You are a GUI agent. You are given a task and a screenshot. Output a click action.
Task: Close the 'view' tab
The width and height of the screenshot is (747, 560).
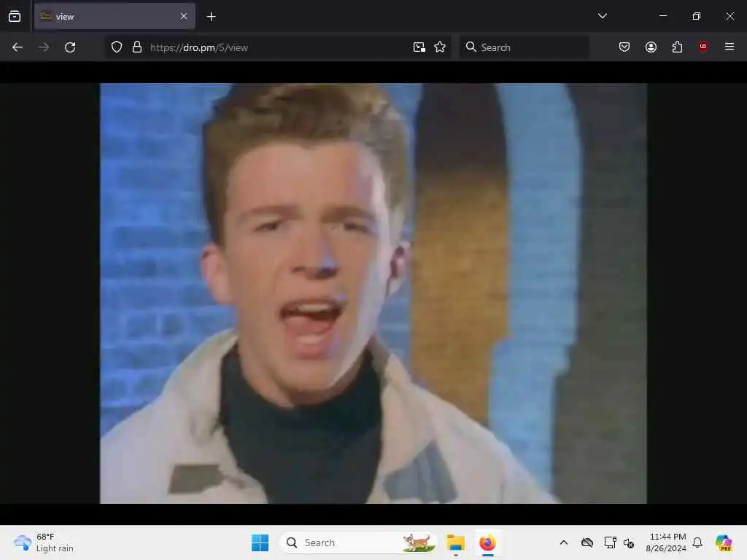coord(184,16)
